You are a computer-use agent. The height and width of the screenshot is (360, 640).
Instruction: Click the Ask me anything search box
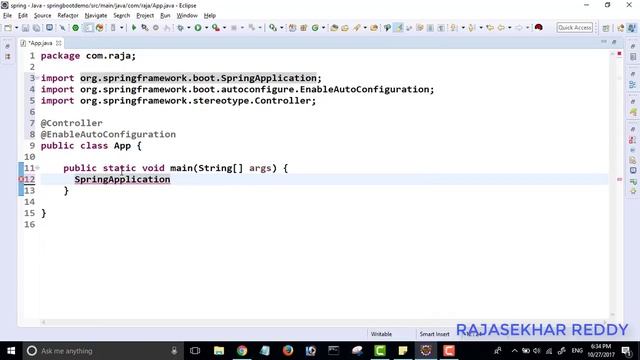click(x=102, y=351)
